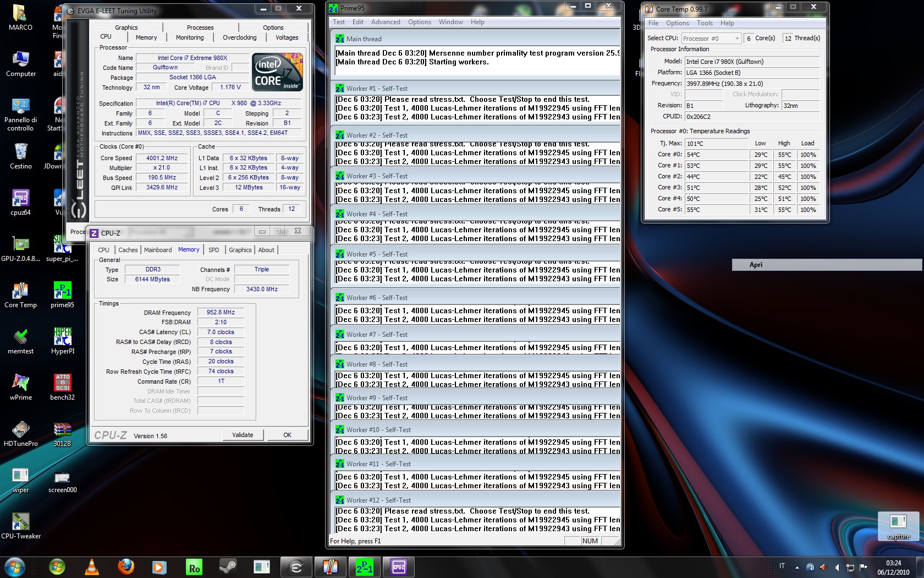Switch to Prime95 taskbar button
Image resolution: width=924 pixels, height=578 pixels.
(x=364, y=567)
